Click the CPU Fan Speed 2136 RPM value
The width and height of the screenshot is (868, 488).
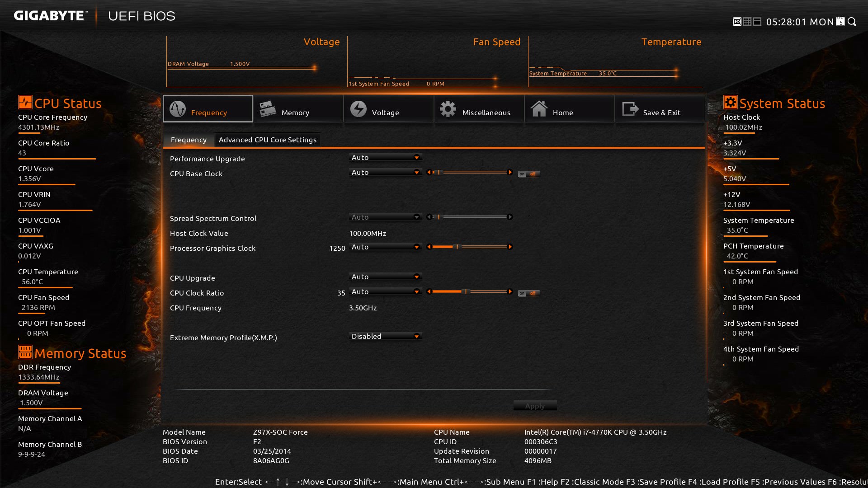(x=38, y=307)
